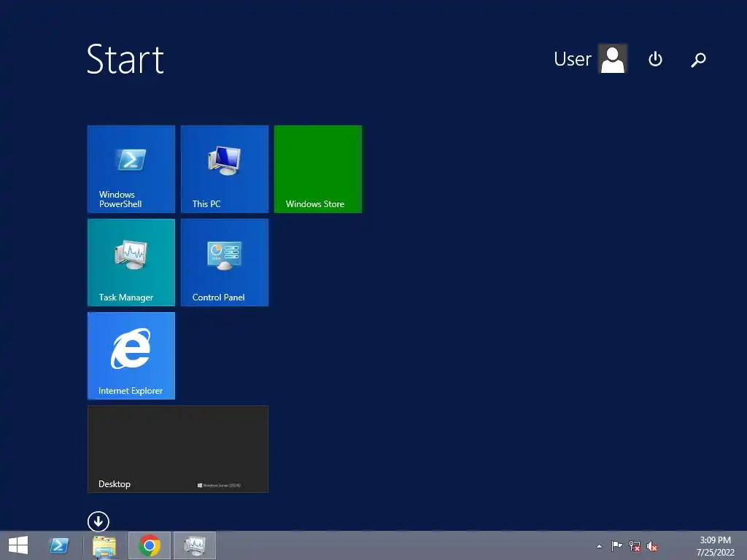Launch the Internet Explorer tile
Image resolution: width=747 pixels, height=560 pixels.
click(131, 356)
